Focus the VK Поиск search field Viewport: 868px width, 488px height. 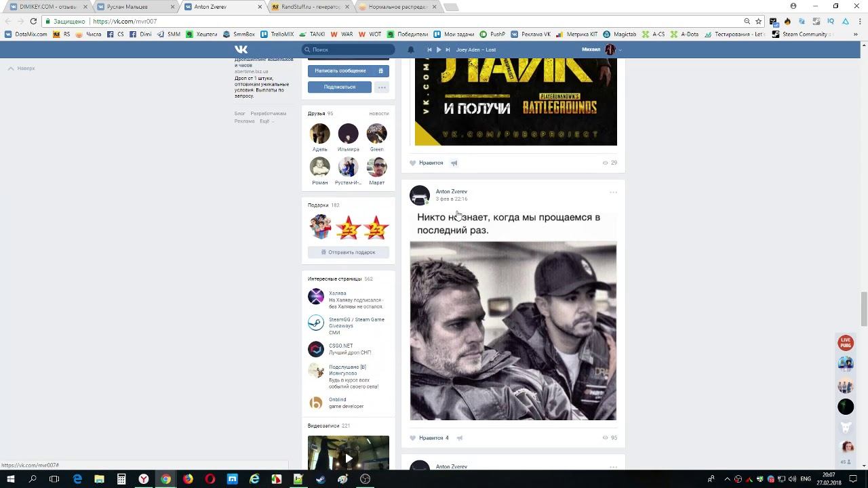click(x=349, y=49)
